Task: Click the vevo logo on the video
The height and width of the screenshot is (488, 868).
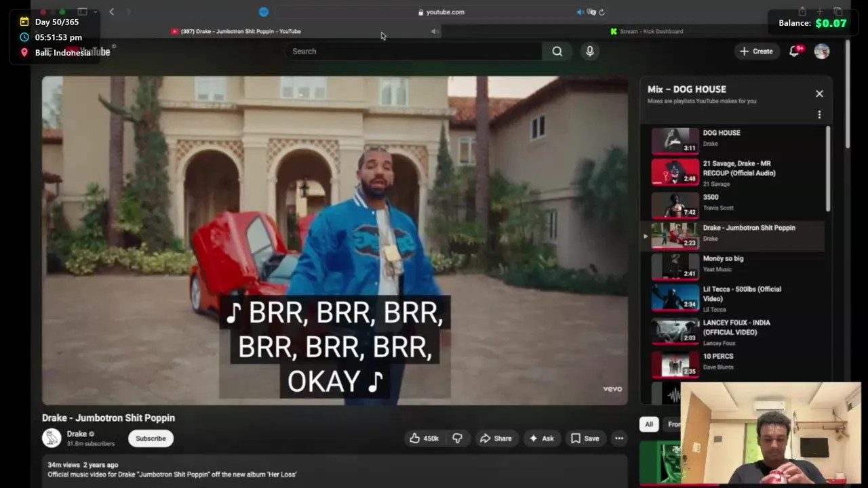Action: coord(612,388)
